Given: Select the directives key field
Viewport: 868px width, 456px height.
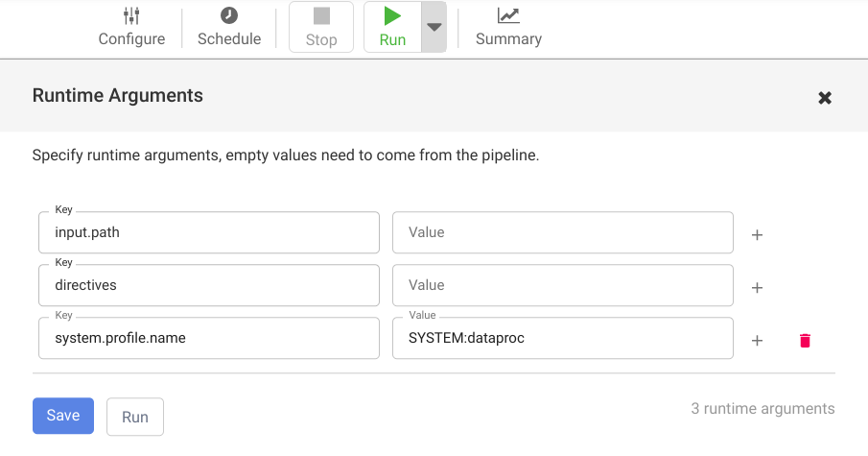Looking at the screenshot, I should [x=208, y=285].
